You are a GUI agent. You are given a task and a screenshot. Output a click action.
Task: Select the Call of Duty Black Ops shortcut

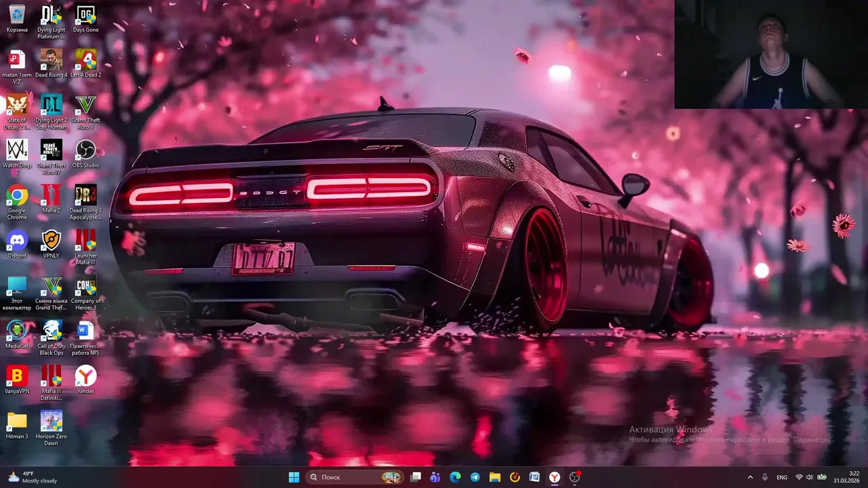point(51,338)
